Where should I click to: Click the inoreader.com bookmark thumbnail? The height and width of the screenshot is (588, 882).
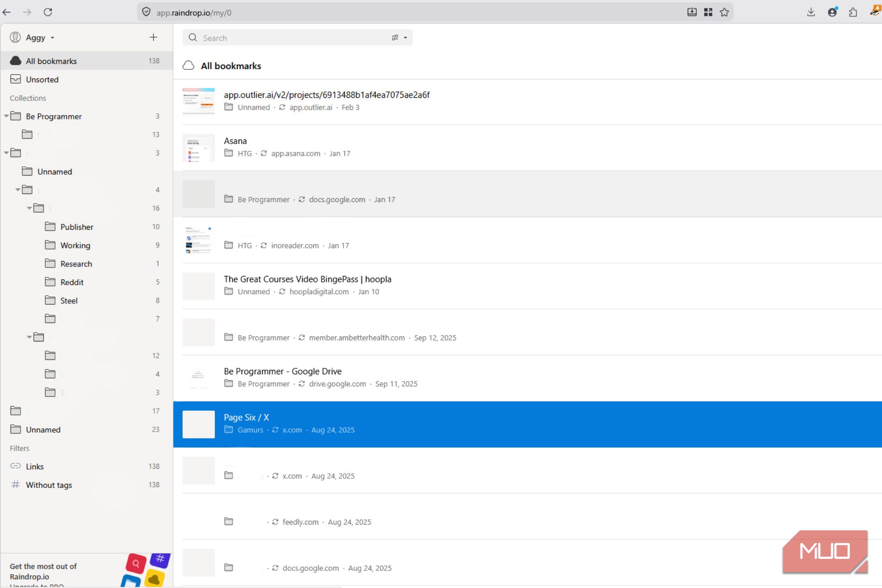pyautogui.click(x=199, y=240)
